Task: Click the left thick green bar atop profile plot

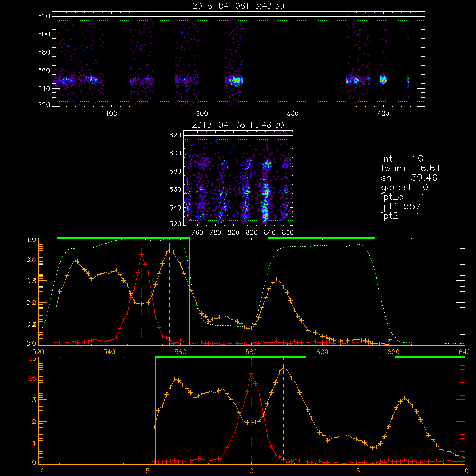Action: pos(123,238)
